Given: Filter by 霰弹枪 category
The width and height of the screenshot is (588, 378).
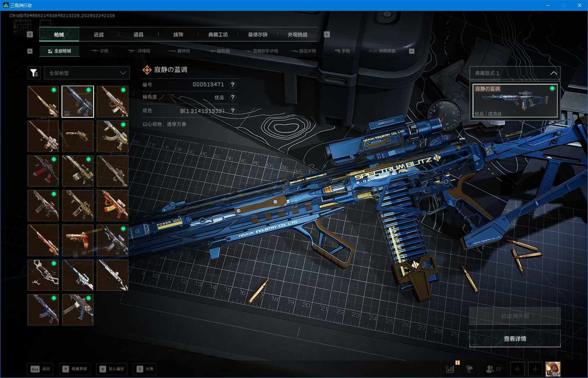Looking at the screenshot, I should (x=179, y=51).
